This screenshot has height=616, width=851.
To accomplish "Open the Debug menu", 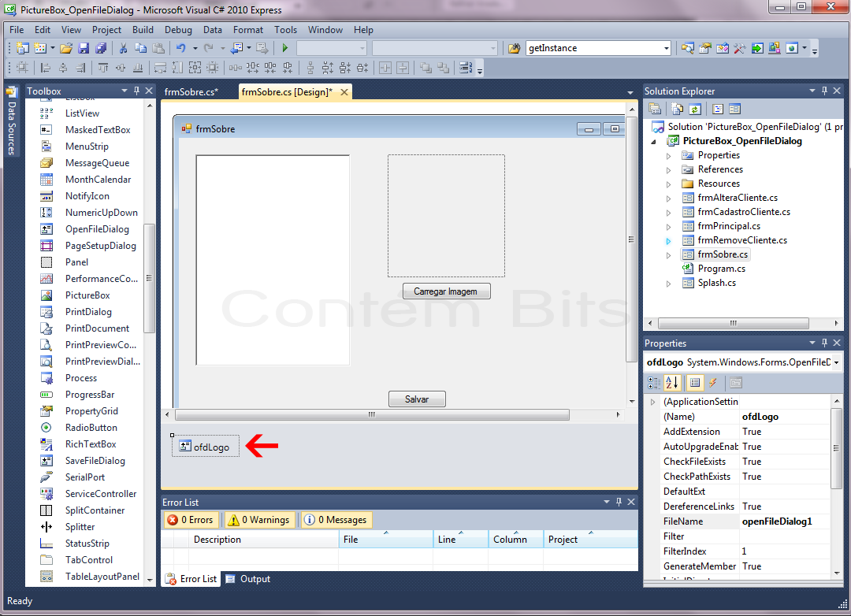I will click(x=178, y=30).
